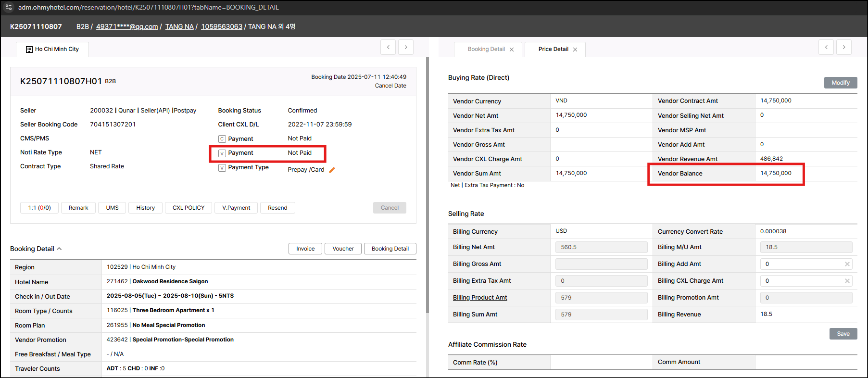Screen dimensions: 868x378
Task: Click left panel previous tab arrow
Action: (388, 47)
